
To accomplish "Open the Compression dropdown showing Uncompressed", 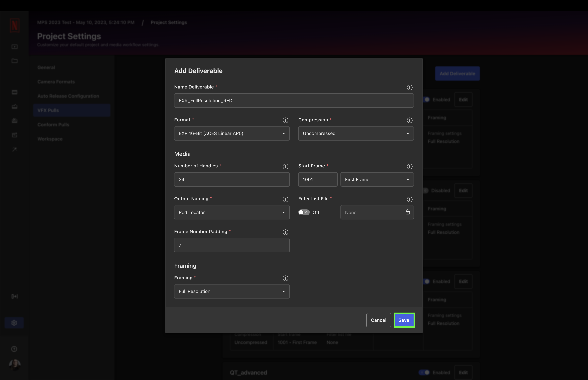I will (356, 133).
